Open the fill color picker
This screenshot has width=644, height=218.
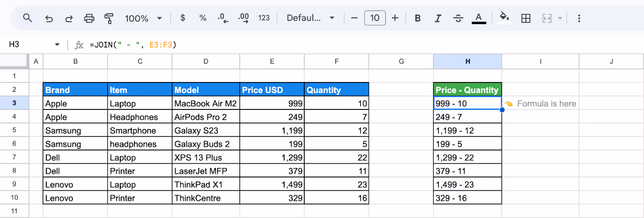coord(504,18)
